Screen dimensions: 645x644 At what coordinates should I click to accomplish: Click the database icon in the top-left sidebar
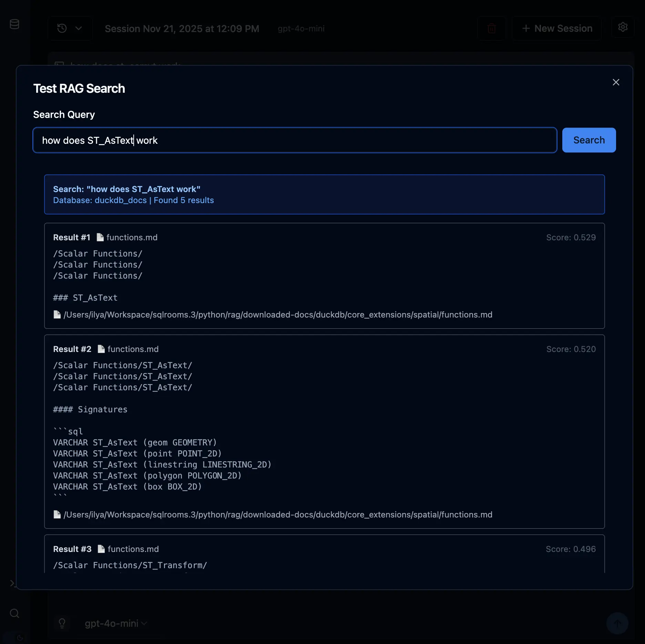pos(14,24)
